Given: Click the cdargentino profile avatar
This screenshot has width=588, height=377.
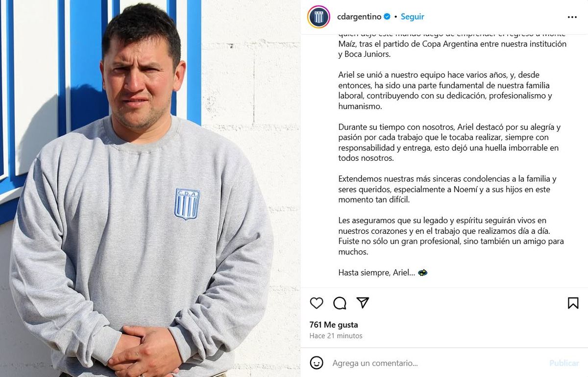Looking at the screenshot, I should click(318, 17).
